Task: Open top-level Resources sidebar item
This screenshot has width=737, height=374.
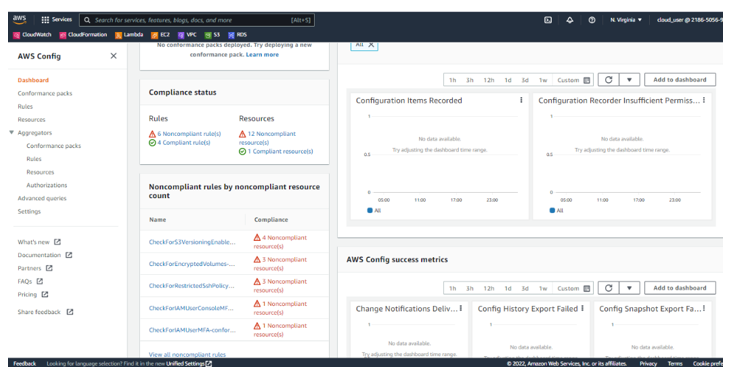Action: [x=31, y=119]
